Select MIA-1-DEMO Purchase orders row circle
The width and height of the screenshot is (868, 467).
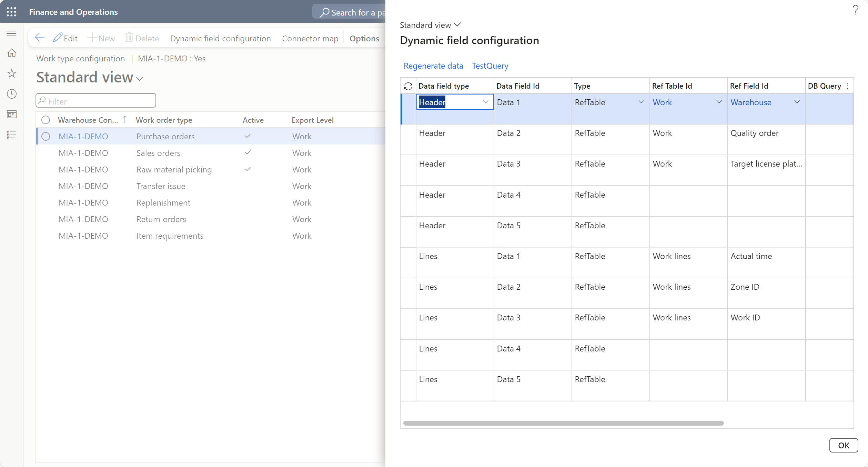point(46,137)
